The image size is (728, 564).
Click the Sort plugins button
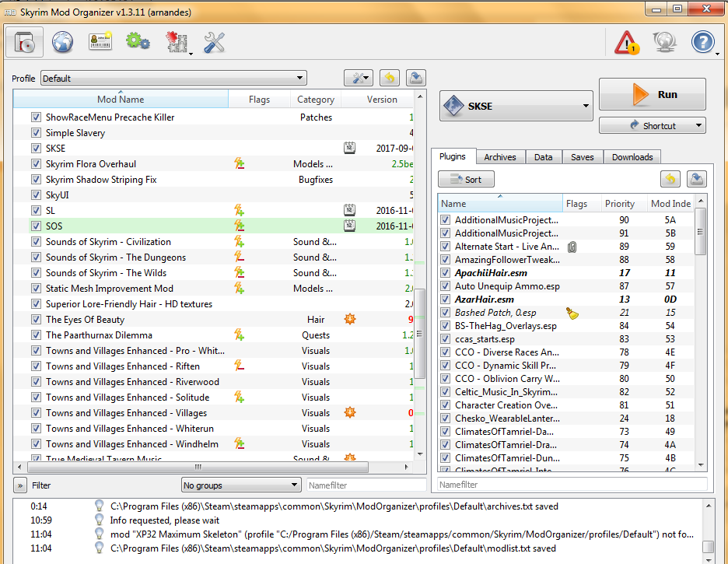(x=466, y=179)
